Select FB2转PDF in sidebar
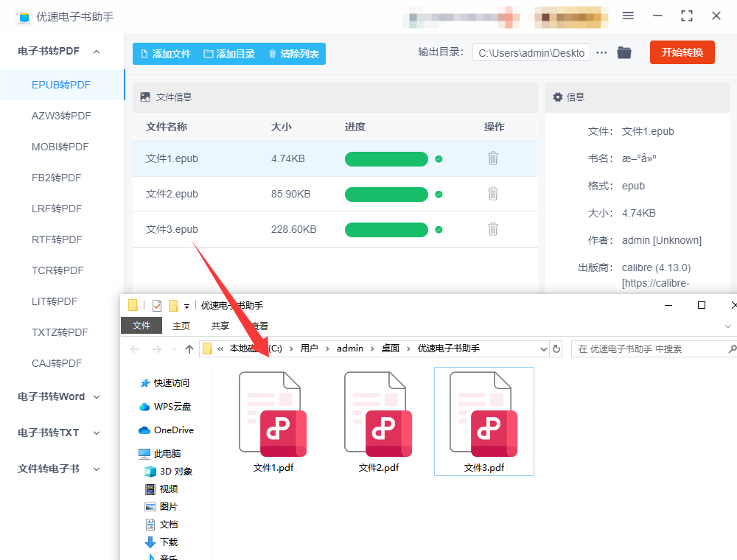 click(x=57, y=178)
